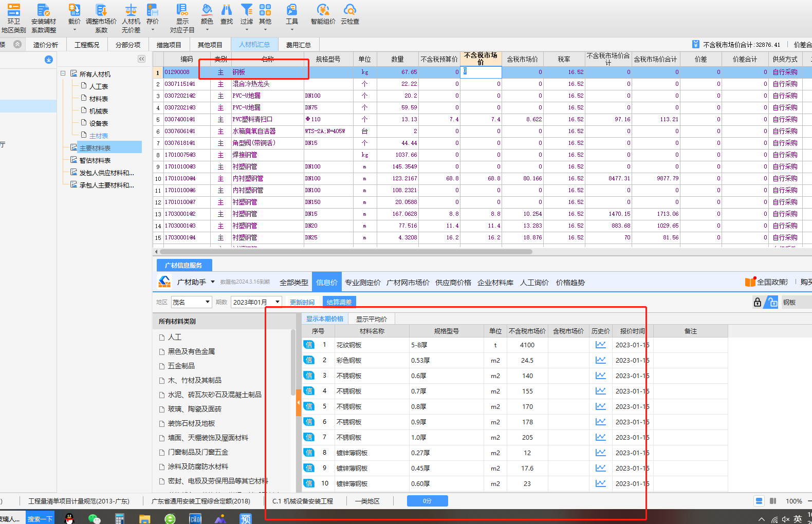Run 云检查 cloud check
The height and width of the screenshot is (524, 812).
tap(350, 14)
